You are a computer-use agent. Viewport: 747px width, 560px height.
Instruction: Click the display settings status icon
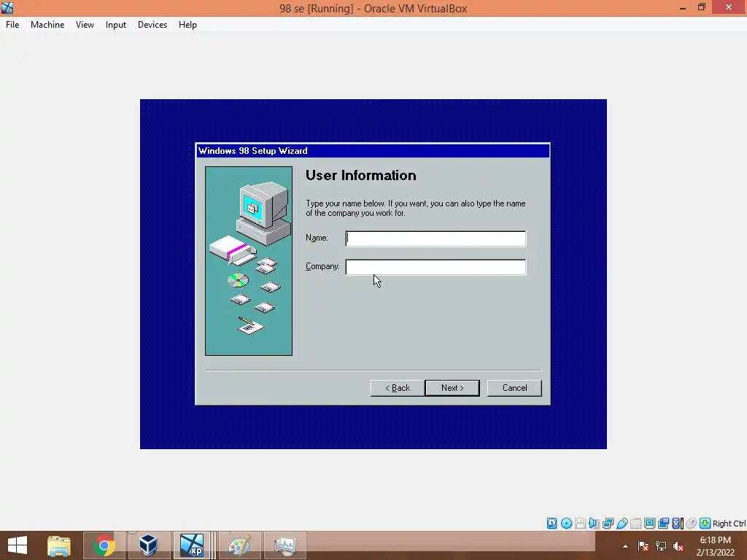coord(649,524)
